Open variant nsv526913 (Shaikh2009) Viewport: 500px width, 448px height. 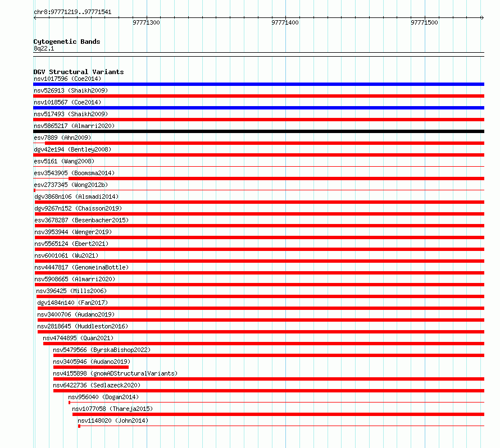[x=71, y=90]
